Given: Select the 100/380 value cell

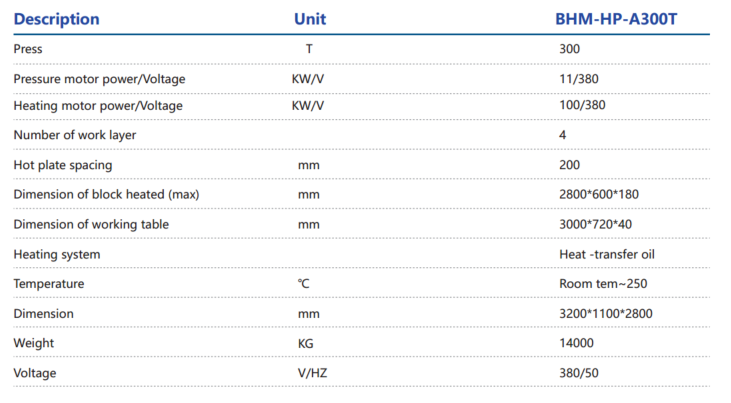Looking at the screenshot, I should pyautogui.click(x=582, y=105).
